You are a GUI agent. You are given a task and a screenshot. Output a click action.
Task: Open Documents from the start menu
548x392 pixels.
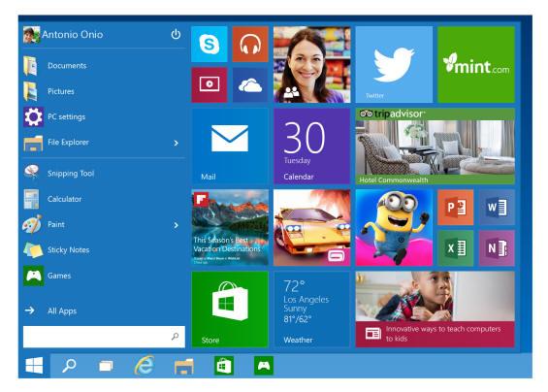pos(104,66)
